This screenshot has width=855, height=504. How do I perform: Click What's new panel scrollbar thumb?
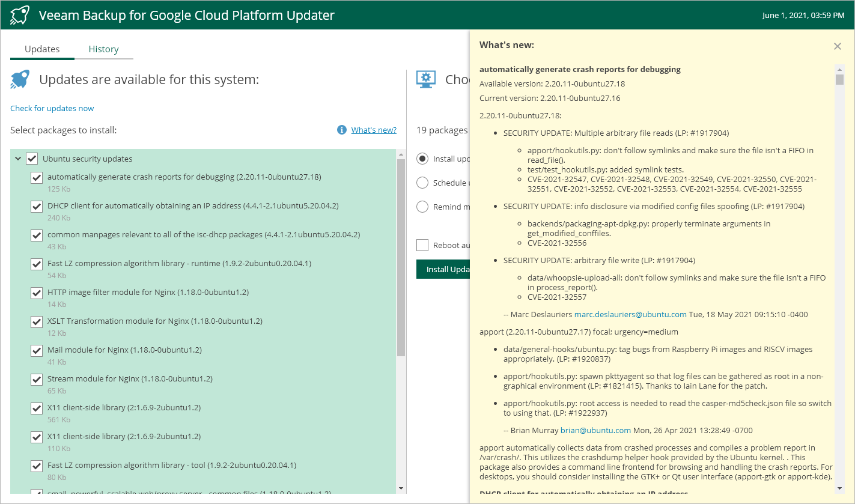[839, 79]
